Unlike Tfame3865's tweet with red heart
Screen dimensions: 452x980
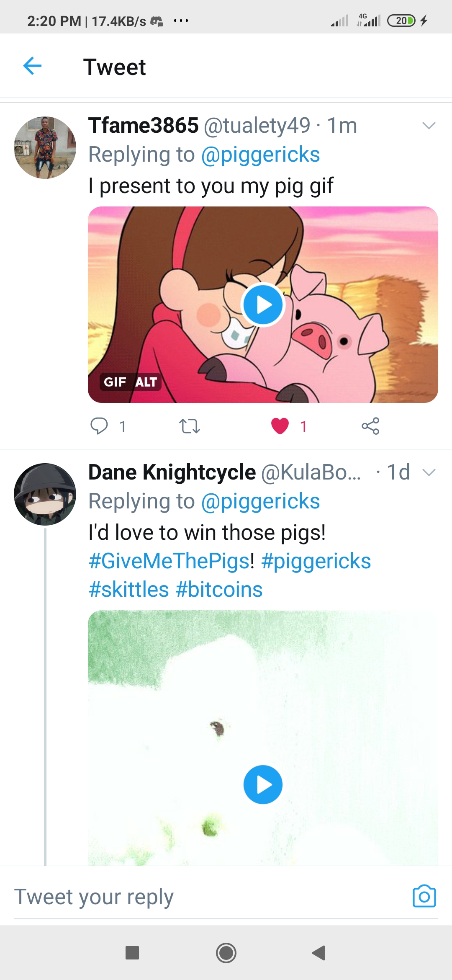[280, 426]
